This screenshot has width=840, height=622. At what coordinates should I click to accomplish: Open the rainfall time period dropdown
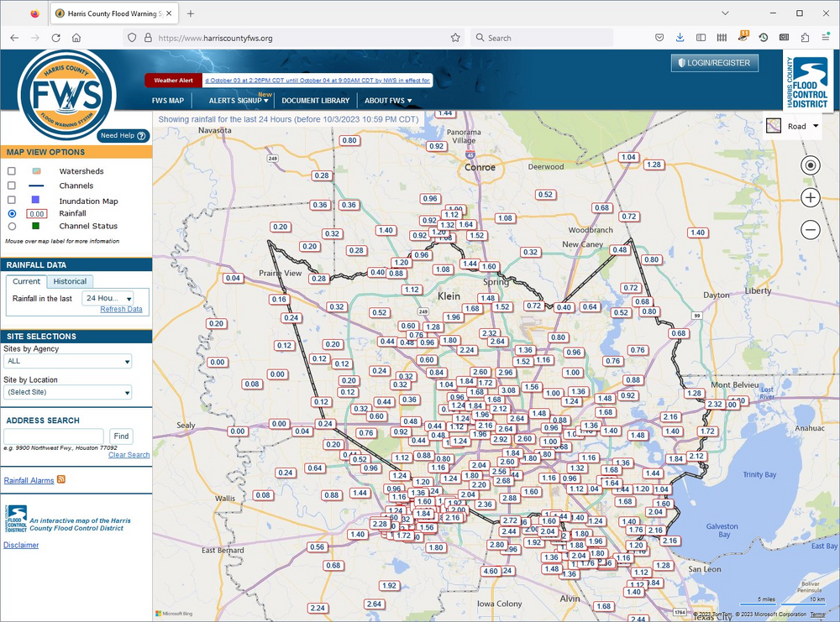click(x=108, y=298)
